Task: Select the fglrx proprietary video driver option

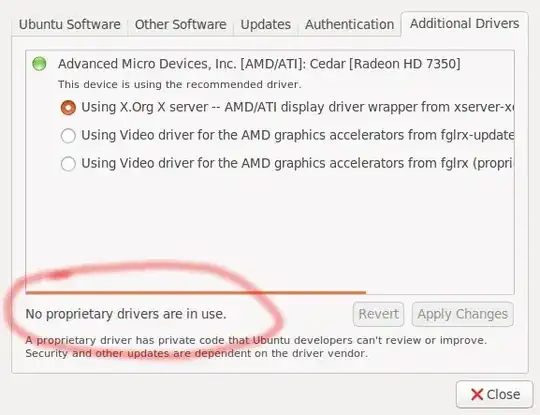Action: pyautogui.click(x=68, y=163)
